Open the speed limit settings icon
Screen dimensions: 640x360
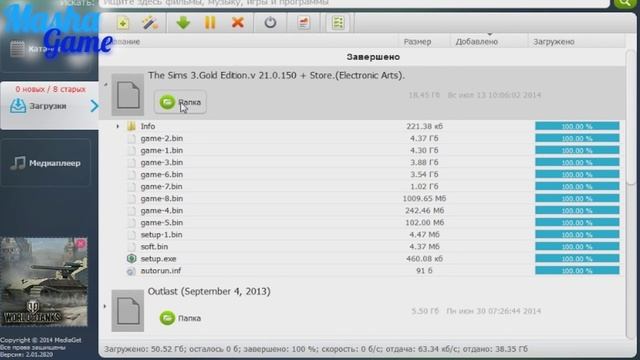pos(304,22)
